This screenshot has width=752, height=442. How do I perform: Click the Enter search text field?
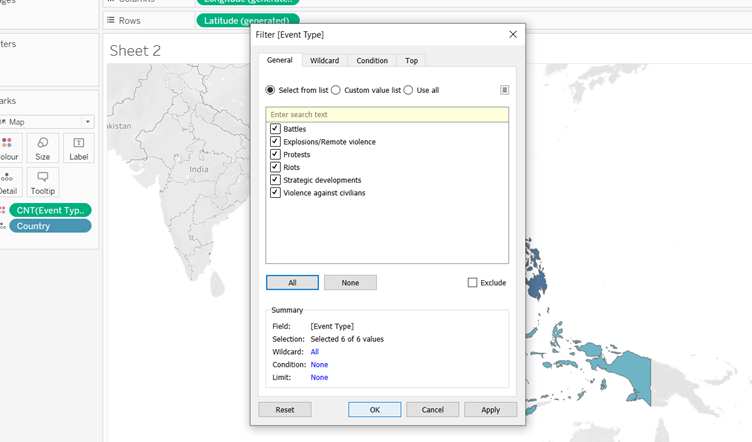[387, 115]
